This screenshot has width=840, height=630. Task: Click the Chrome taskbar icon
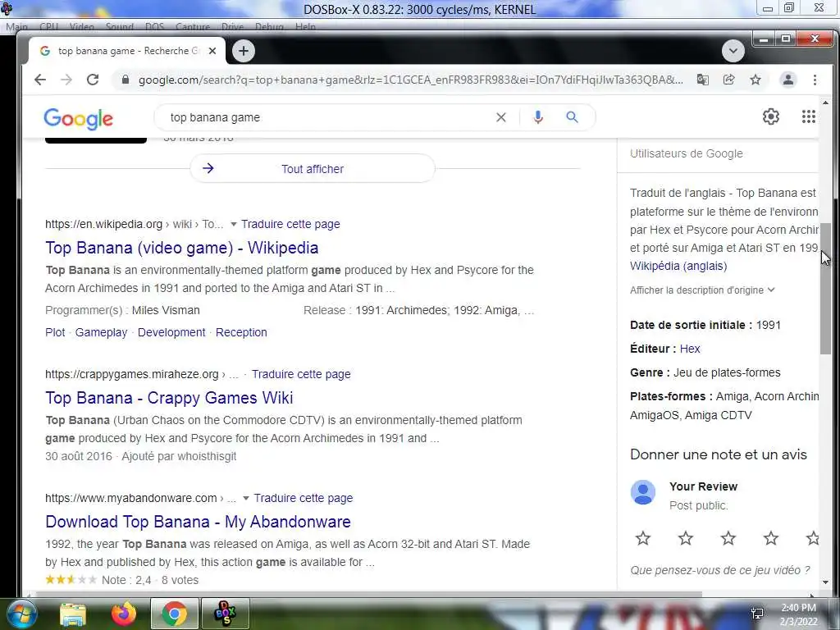[x=174, y=614]
